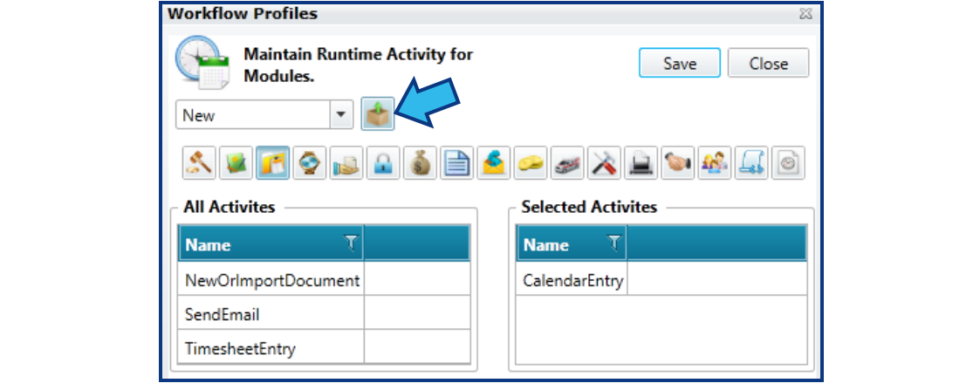Image resolution: width=980 pixels, height=383 pixels.
Task: Select the money bag module icon
Action: (x=421, y=163)
